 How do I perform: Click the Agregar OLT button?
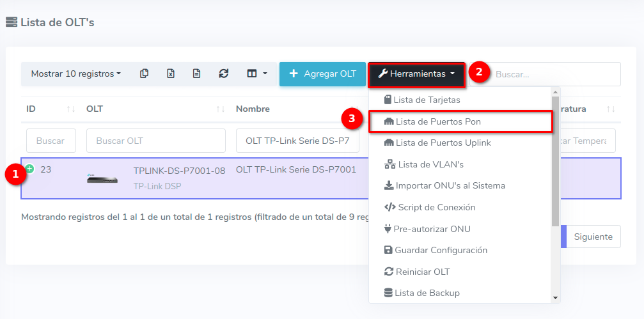click(322, 74)
